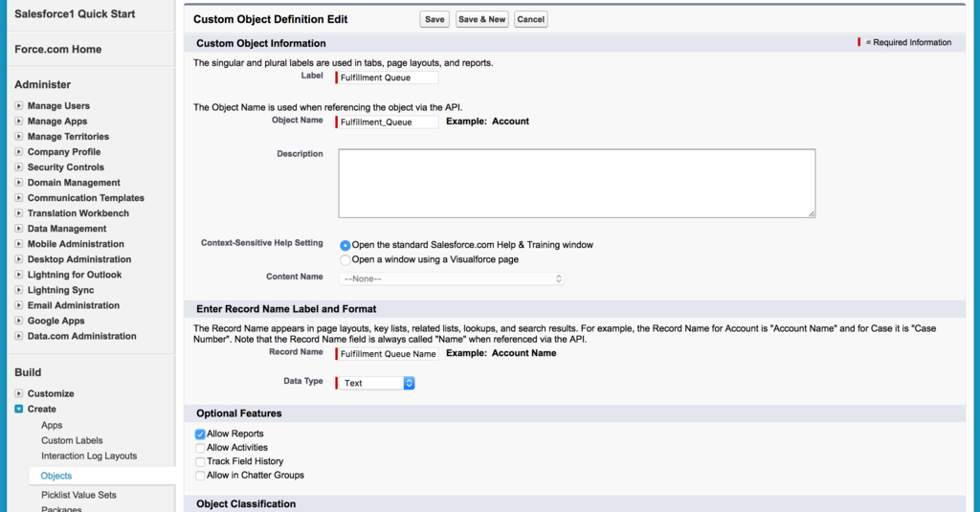Open Translation Workbench link
The width and height of the screenshot is (980, 512).
(78, 213)
